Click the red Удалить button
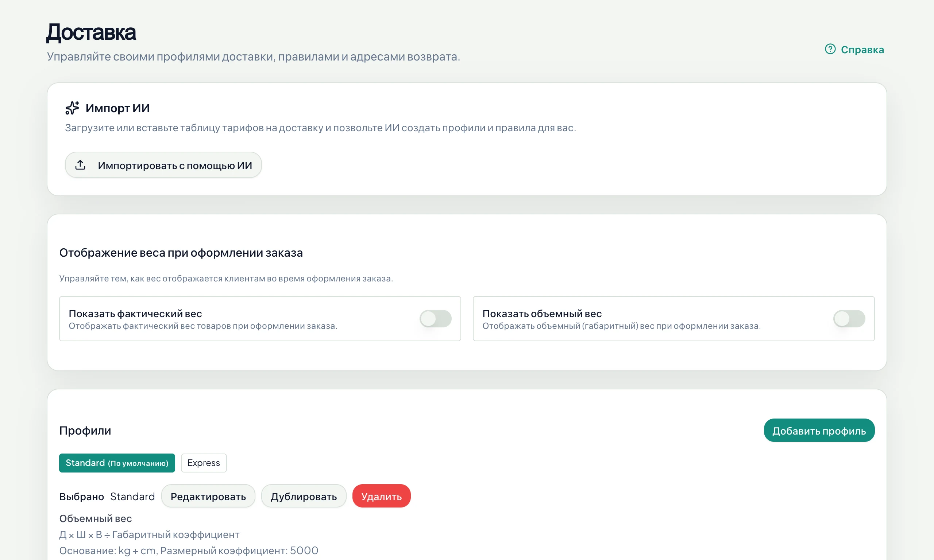The width and height of the screenshot is (934, 560). [x=381, y=496]
